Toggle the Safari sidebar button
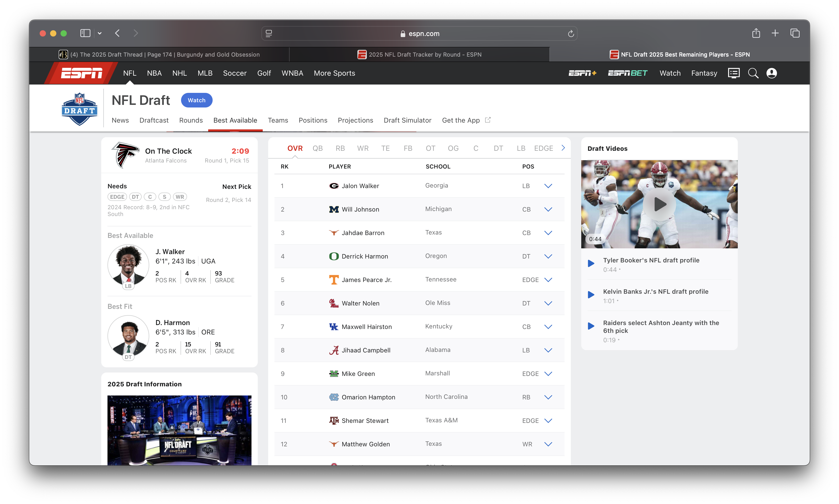Screen dimensions: 839x504 [85, 33]
